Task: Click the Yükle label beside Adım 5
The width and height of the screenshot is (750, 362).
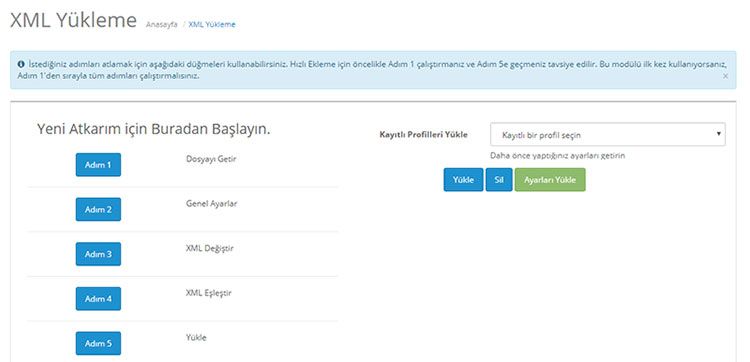Action: click(x=196, y=337)
